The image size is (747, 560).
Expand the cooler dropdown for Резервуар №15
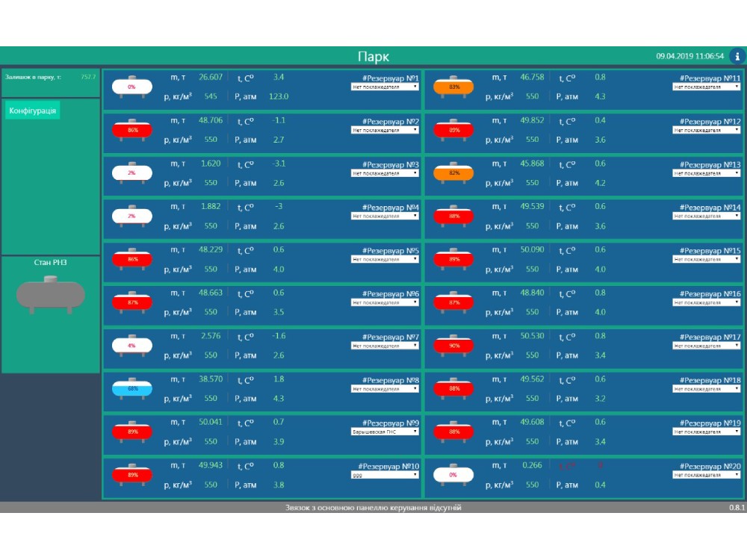pos(706,259)
